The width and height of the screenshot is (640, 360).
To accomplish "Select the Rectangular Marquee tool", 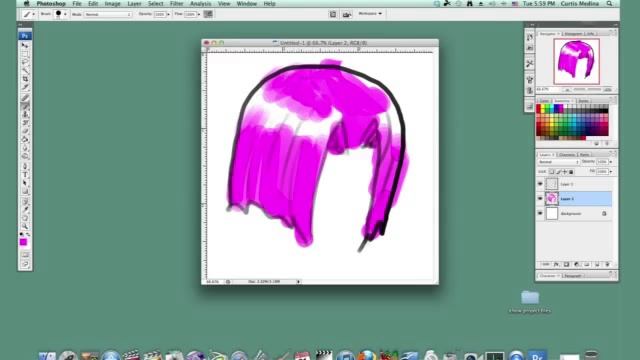I will click(25, 53).
